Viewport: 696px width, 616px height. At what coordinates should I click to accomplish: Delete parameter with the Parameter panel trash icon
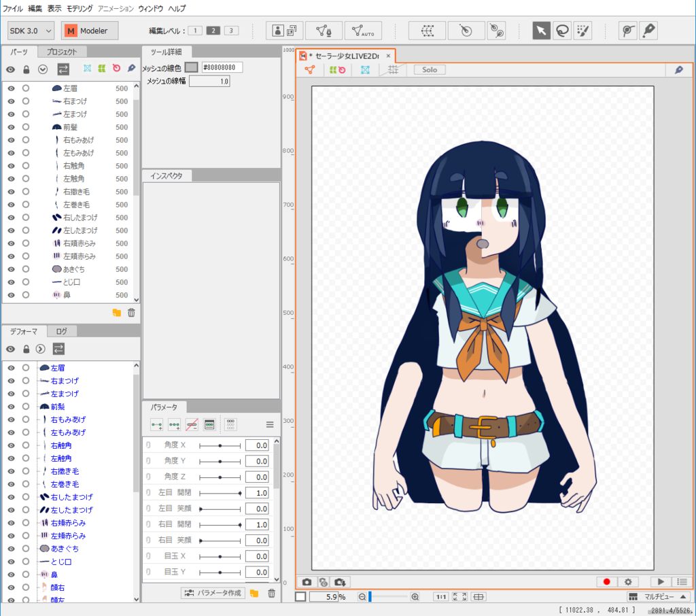pos(272,594)
